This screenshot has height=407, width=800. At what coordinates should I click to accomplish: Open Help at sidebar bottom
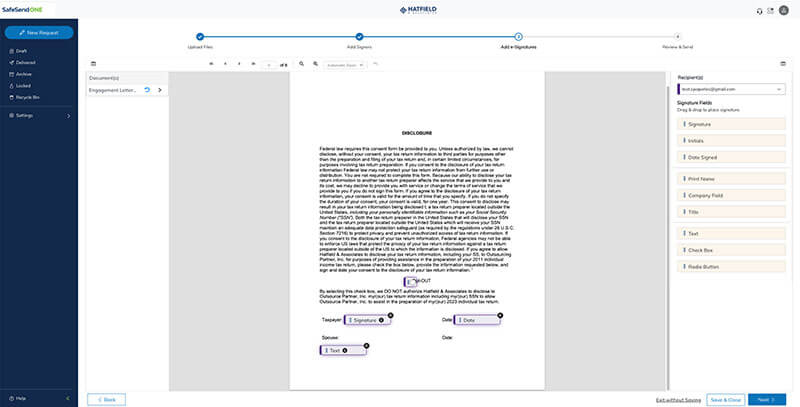coord(17,398)
